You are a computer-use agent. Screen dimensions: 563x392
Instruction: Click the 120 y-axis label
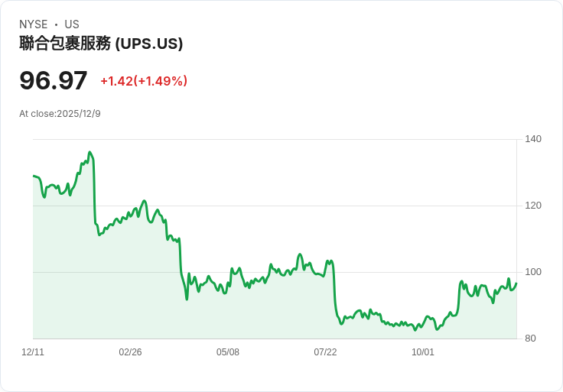point(533,206)
